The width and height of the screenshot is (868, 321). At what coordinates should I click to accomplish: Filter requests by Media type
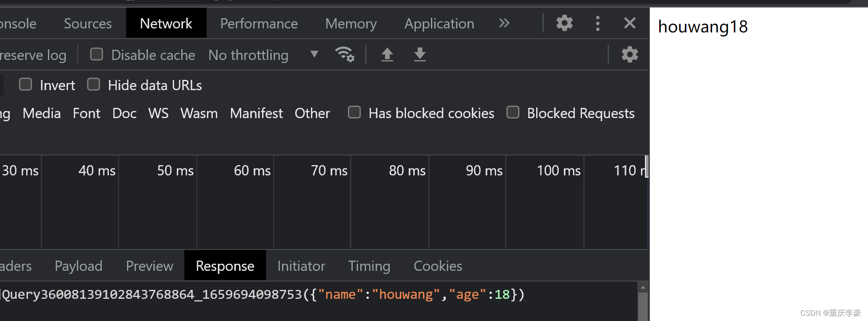tap(42, 114)
